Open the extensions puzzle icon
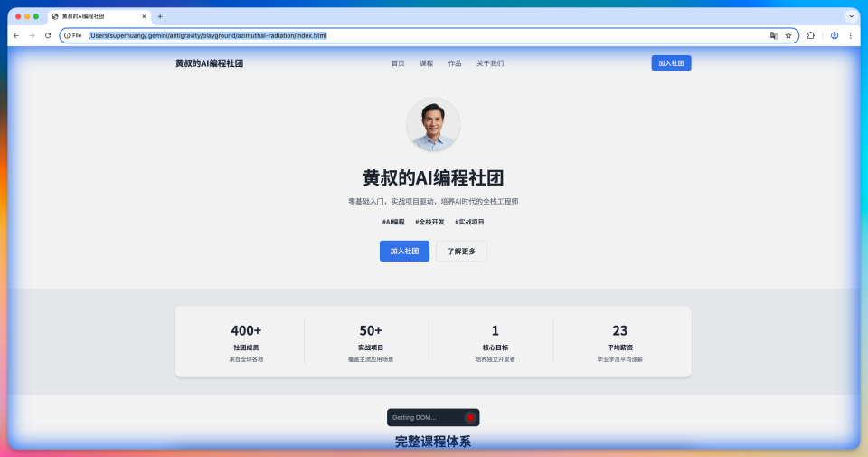The height and width of the screenshot is (457, 868). pos(811,35)
